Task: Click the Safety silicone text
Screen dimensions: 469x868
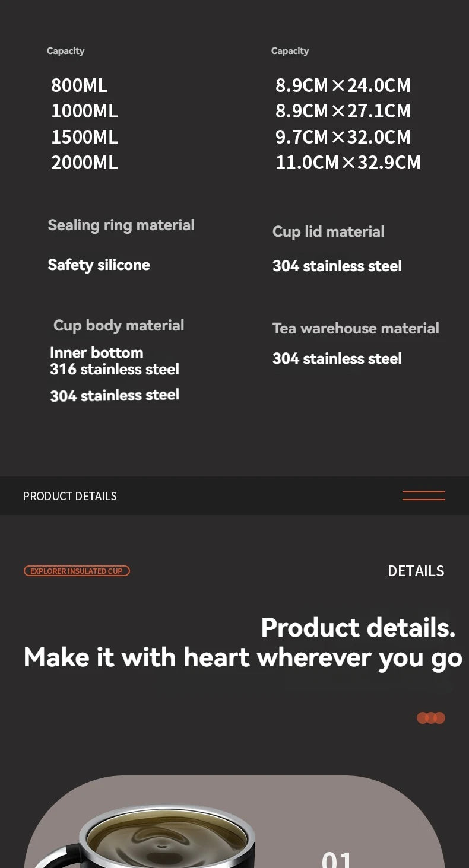Action: click(x=99, y=265)
